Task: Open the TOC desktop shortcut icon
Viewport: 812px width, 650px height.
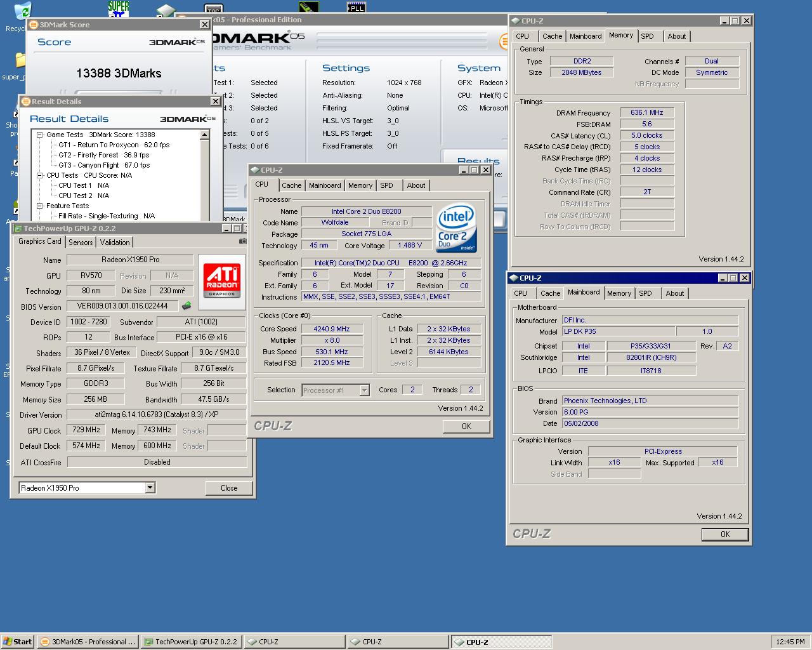Action: (x=214, y=10)
